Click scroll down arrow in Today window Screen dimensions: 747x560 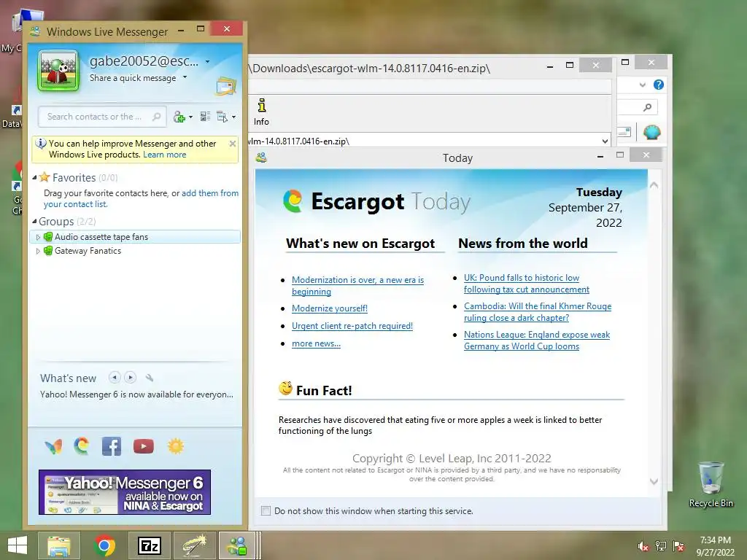(654, 481)
